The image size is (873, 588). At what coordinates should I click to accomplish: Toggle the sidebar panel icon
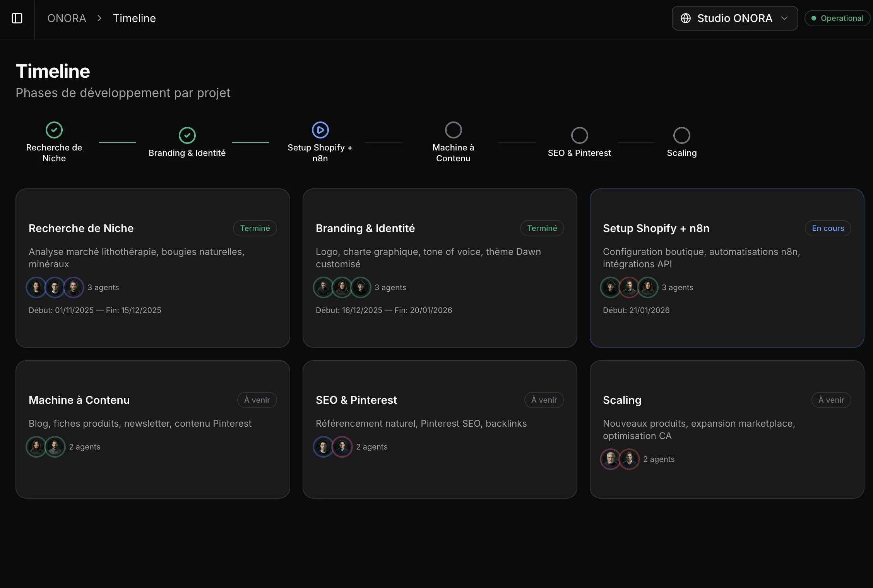coord(17,18)
